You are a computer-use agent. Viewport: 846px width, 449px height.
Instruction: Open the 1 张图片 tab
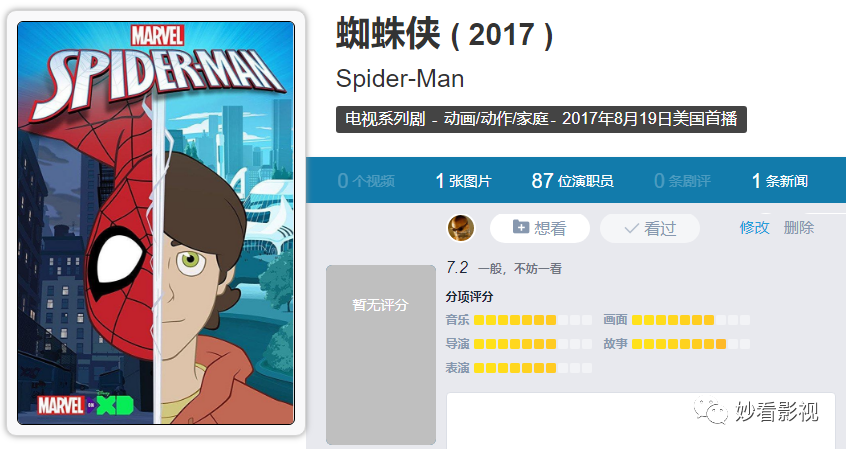tap(463, 181)
